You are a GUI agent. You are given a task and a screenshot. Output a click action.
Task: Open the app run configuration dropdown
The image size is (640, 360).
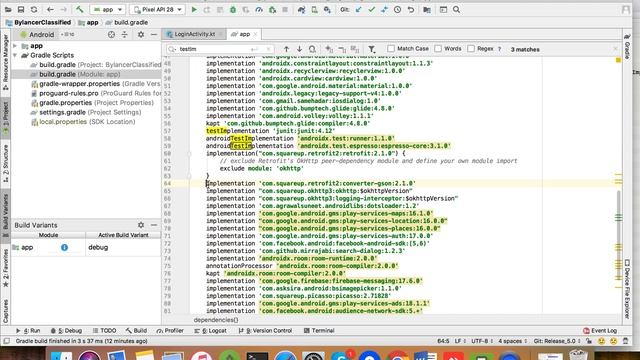coord(108,9)
